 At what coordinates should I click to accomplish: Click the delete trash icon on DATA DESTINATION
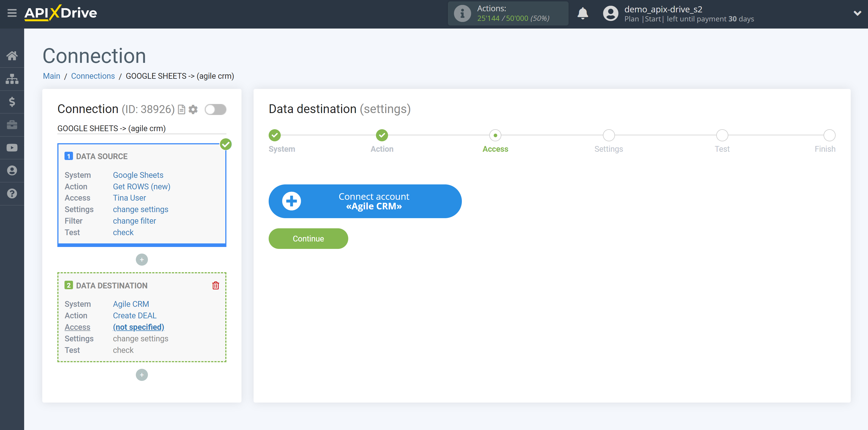(x=216, y=286)
